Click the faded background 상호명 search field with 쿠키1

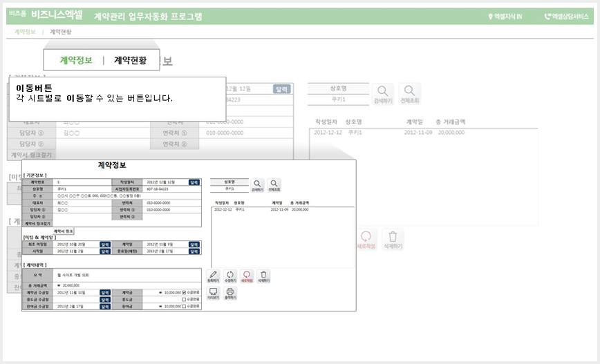point(338,99)
